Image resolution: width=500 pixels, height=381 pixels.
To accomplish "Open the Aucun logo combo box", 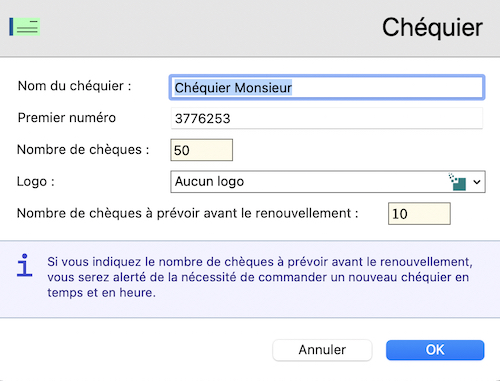I will (x=328, y=182).
